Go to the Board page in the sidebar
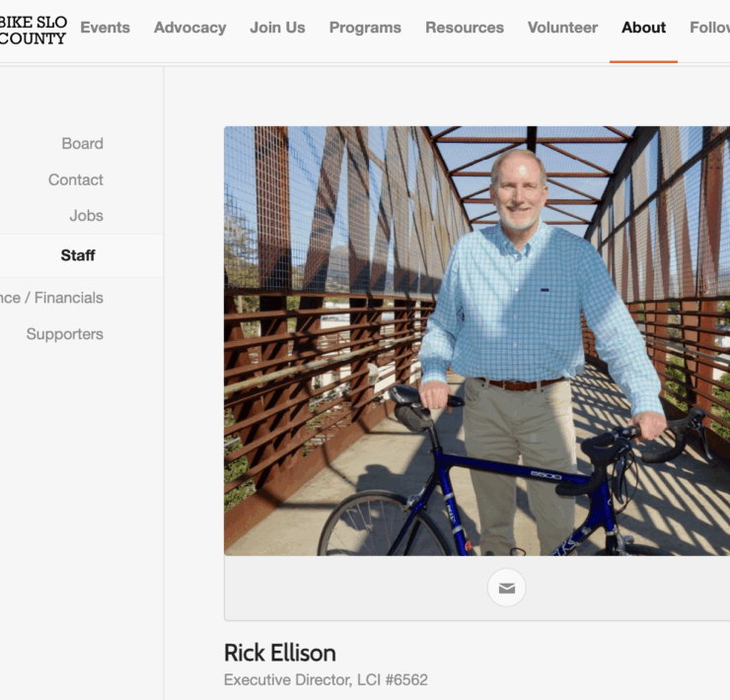The width and height of the screenshot is (730, 700). click(83, 143)
